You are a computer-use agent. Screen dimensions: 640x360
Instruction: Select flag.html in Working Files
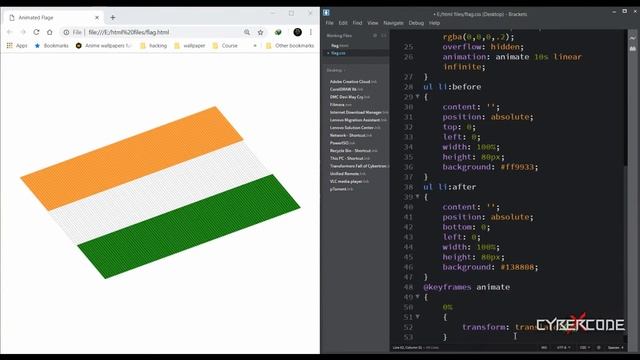coord(340,46)
